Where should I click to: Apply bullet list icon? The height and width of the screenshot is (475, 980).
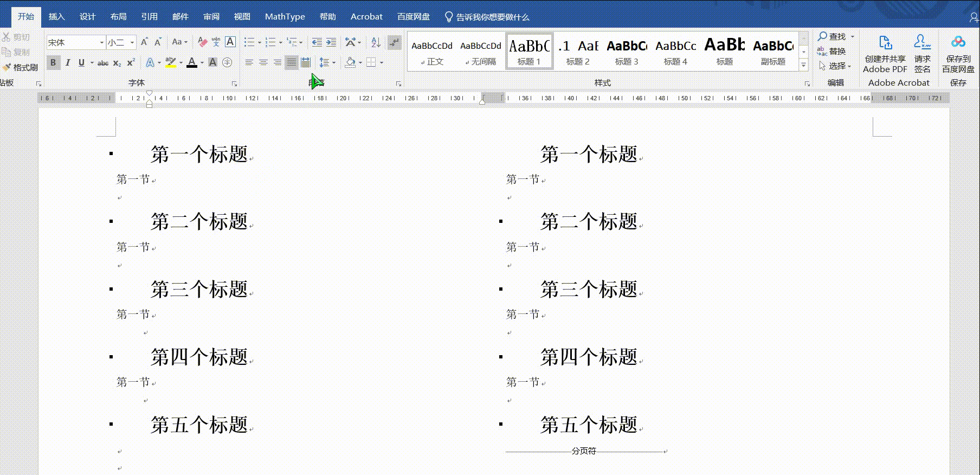[x=249, y=42]
